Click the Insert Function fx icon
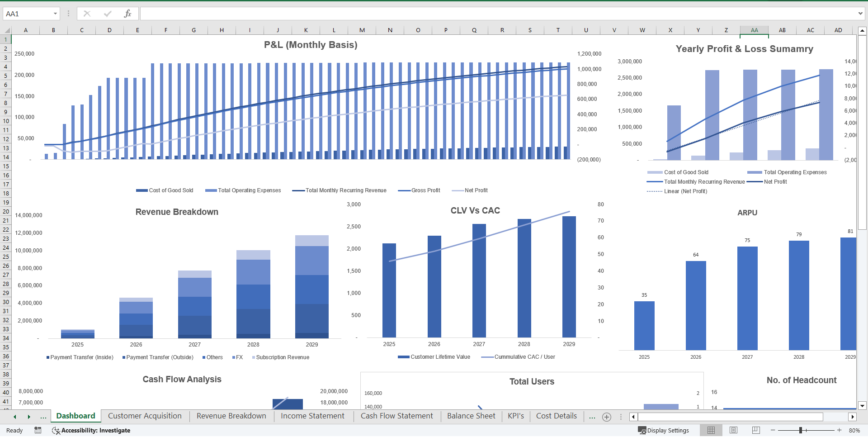868x437 pixels. tap(127, 14)
